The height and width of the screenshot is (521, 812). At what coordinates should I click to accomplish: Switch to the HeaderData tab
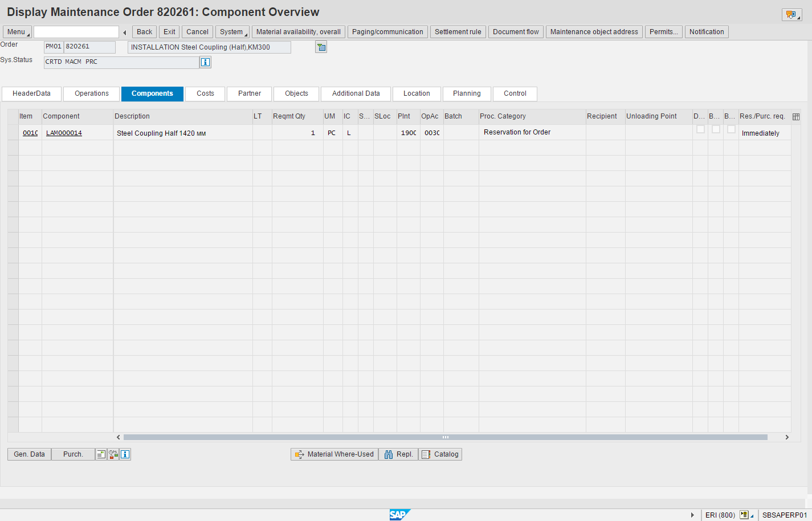[31, 93]
